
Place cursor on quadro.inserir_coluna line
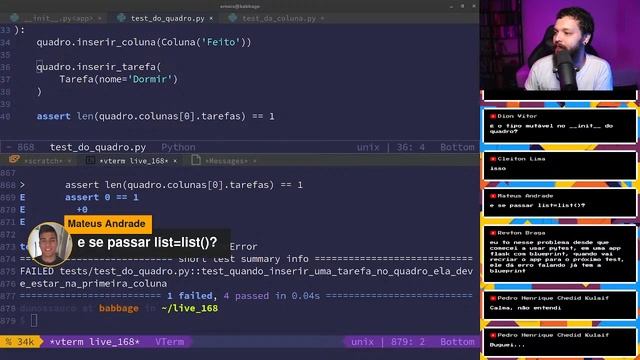coord(144,42)
